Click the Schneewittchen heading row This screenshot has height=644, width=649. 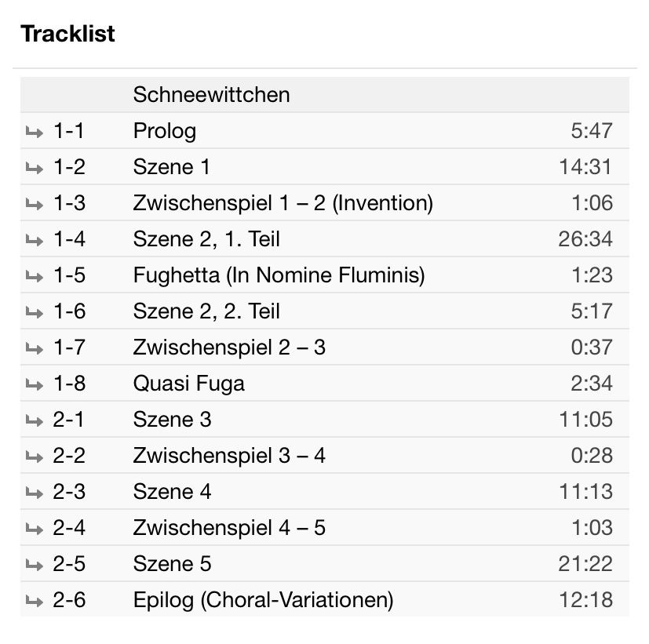tap(325, 95)
